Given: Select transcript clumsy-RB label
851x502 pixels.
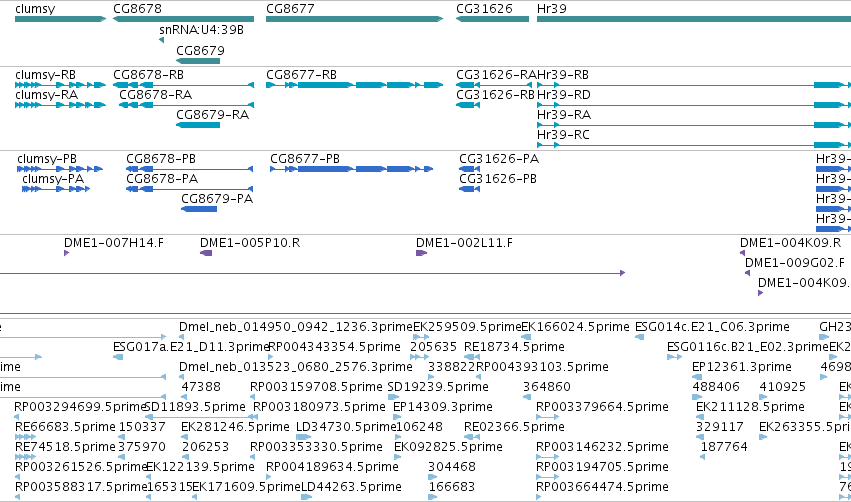Looking at the screenshot, I should click(46, 75).
